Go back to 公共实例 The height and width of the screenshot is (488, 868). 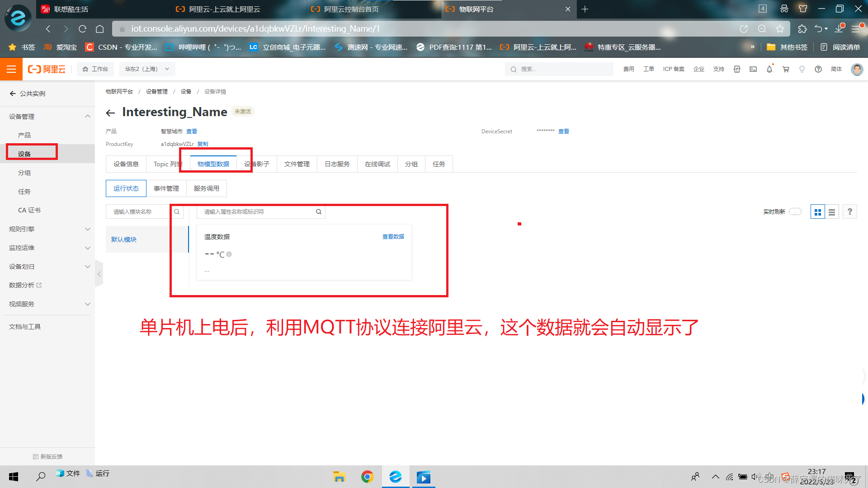point(28,94)
